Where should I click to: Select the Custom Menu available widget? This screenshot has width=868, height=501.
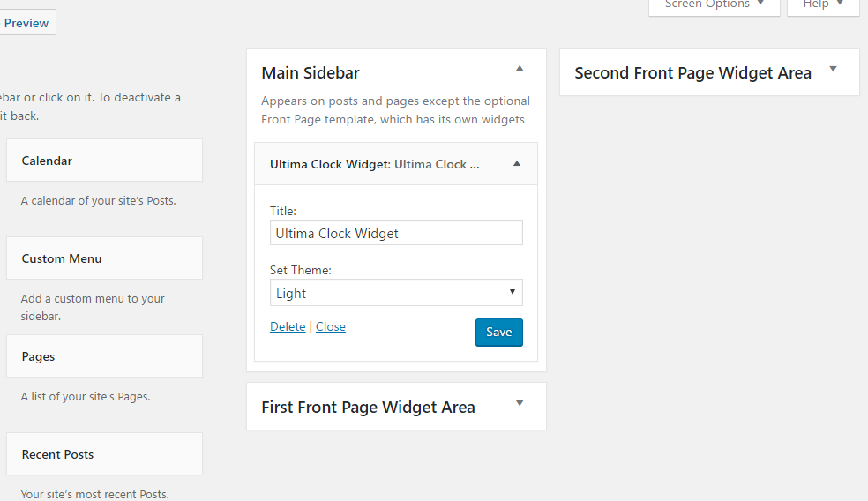point(105,258)
